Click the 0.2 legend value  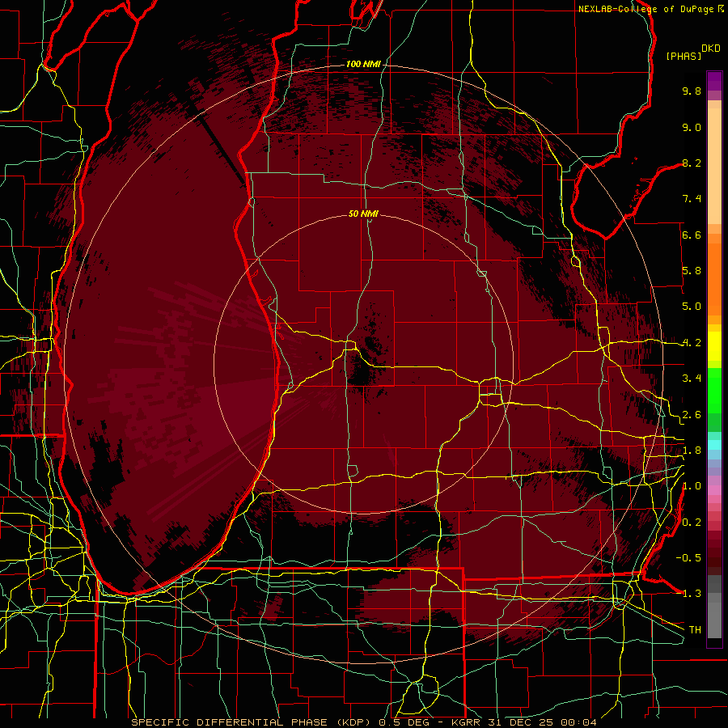coord(692,523)
